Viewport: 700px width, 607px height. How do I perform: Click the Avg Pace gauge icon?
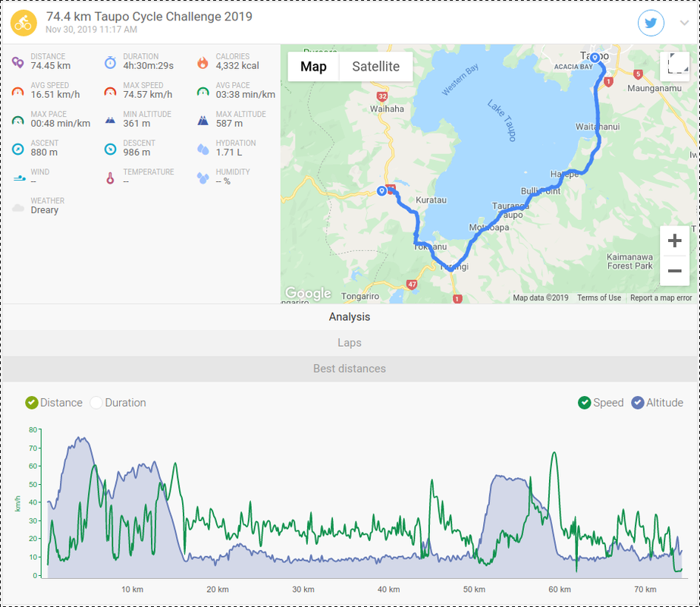(202, 92)
